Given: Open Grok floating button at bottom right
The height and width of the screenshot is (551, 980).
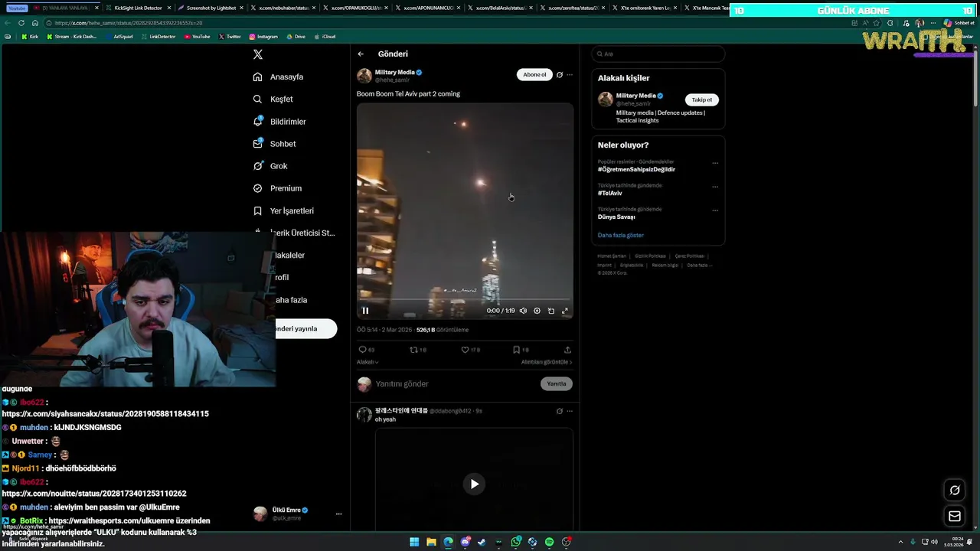Looking at the screenshot, I should tap(955, 491).
